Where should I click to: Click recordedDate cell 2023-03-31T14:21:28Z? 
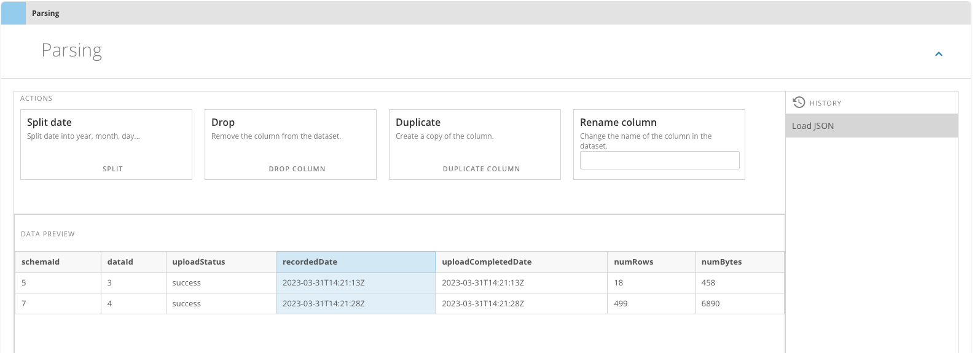pyautogui.click(x=356, y=304)
